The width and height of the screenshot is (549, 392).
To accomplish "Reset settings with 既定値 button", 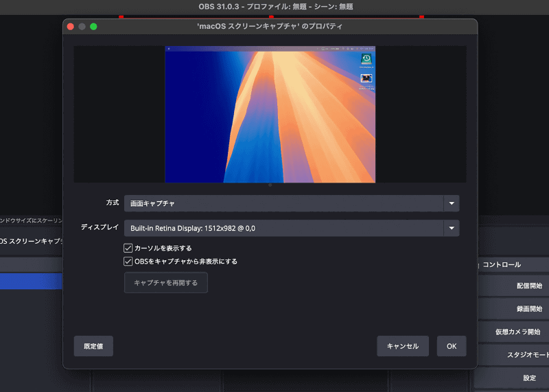I will (x=93, y=346).
